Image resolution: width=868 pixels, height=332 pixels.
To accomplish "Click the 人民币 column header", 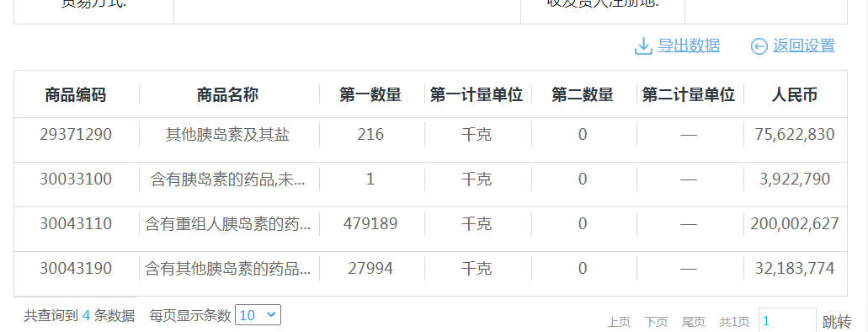I will (795, 94).
